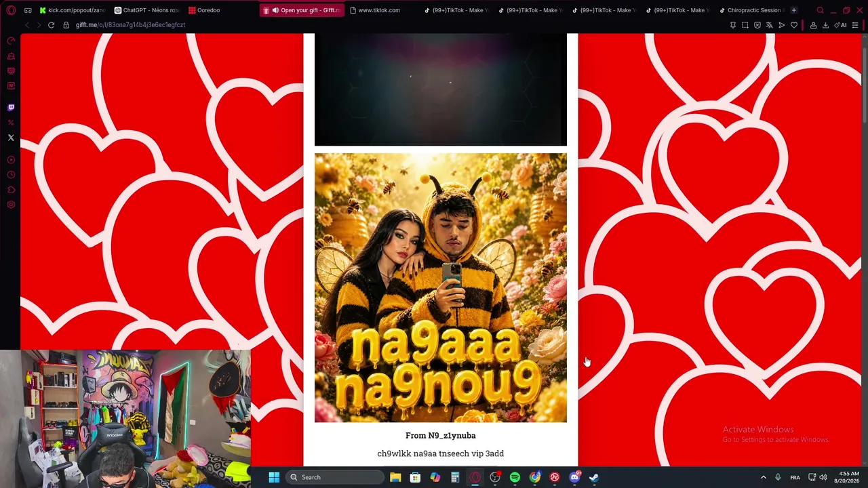Open the Opera main menu logo
Image resolution: width=868 pixels, height=488 pixels.
point(11,10)
